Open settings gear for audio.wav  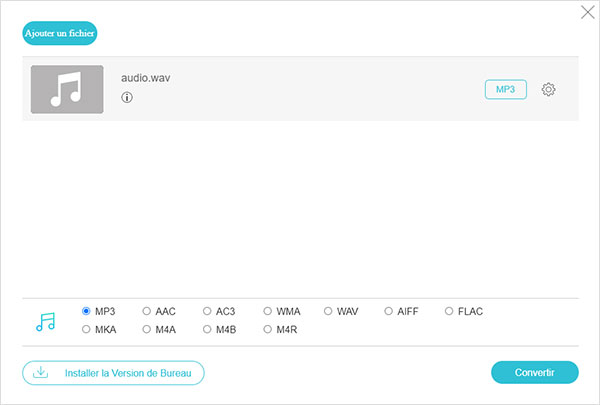[x=548, y=90]
